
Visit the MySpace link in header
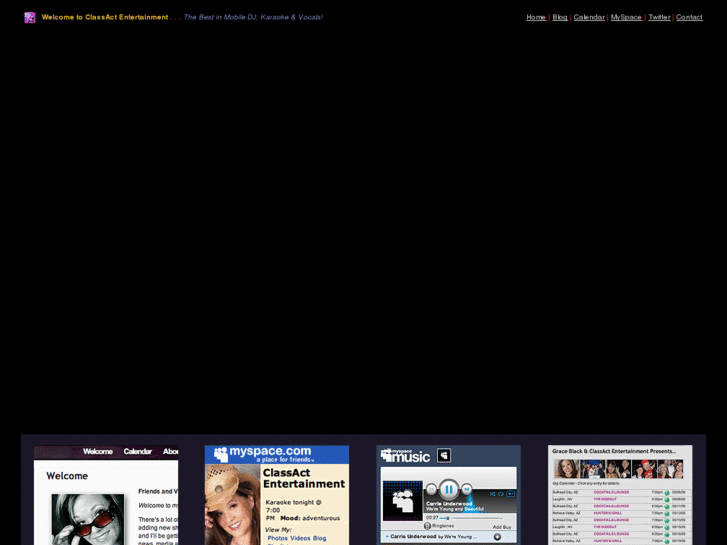point(626,17)
